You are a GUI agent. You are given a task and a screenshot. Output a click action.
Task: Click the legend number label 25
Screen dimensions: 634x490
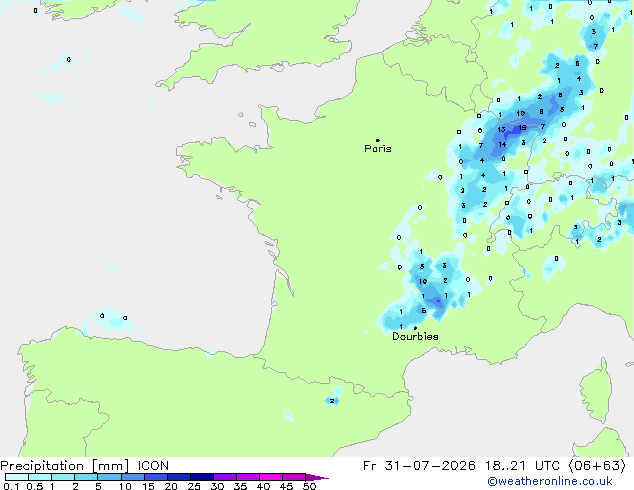[194, 486]
